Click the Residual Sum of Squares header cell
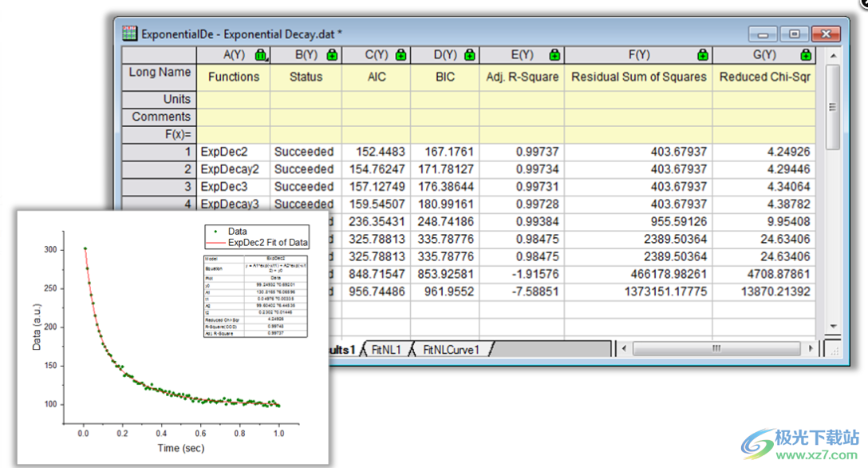Screen dimensions: 868x468 [638, 77]
